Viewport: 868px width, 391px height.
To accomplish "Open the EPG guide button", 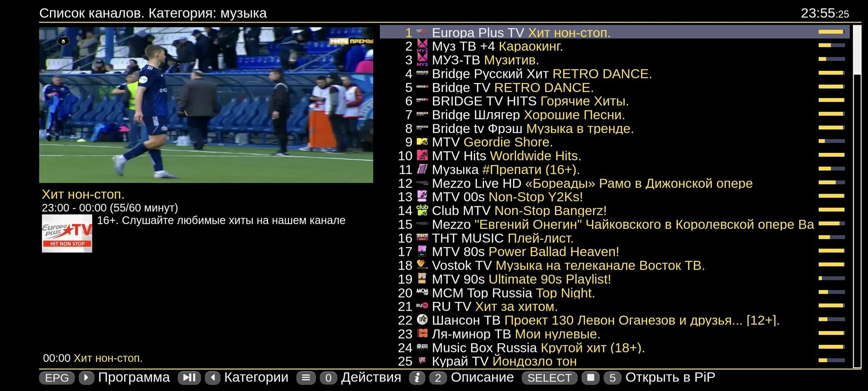I will [57, 378].
